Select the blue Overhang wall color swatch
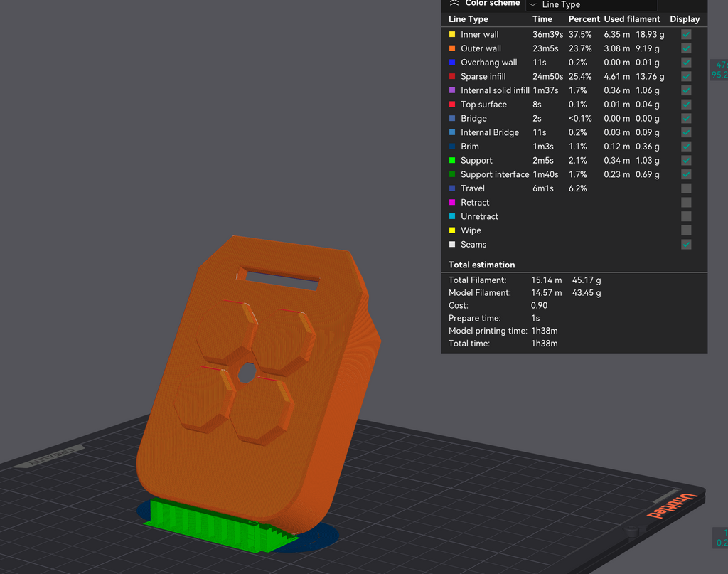 [x=452, y=63]
